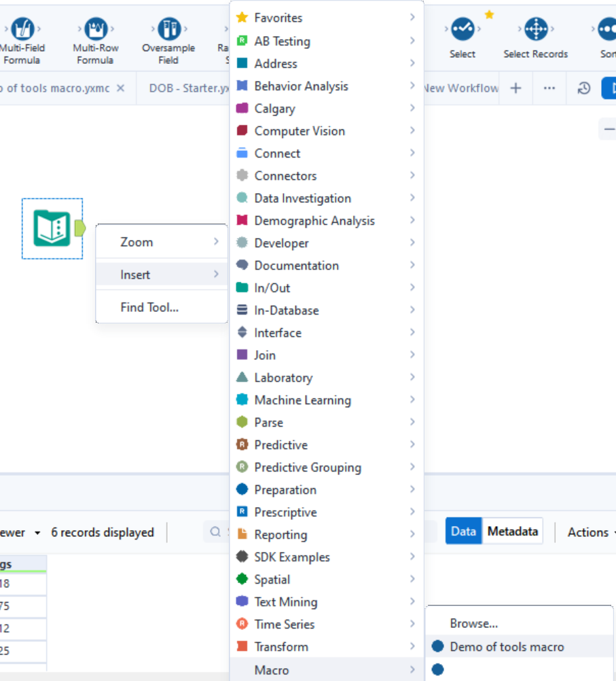Open the Spatial tool category

point(327,579)
